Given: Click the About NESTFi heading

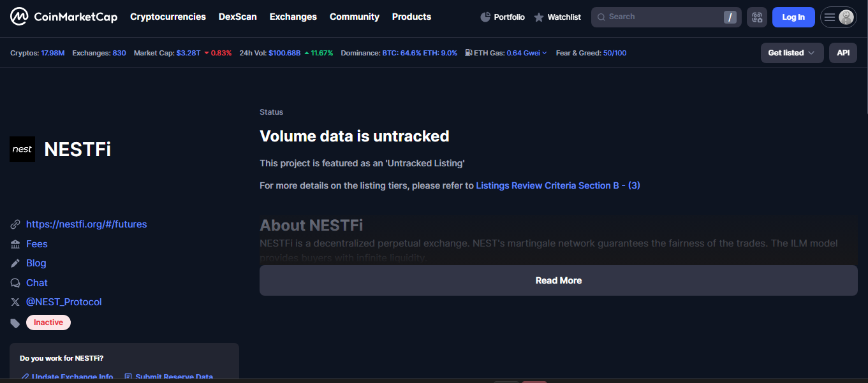Looking at the screenshot, I should pyautogui.click(x=311, y=226).
